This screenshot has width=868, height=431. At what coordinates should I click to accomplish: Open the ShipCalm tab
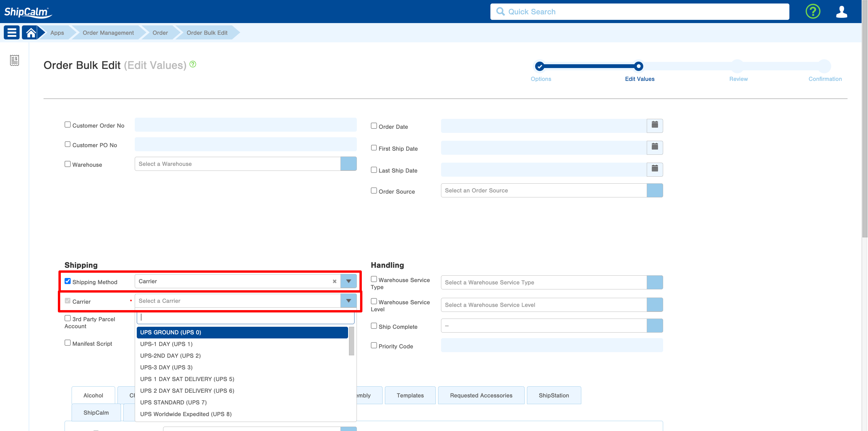click(96, 413)
